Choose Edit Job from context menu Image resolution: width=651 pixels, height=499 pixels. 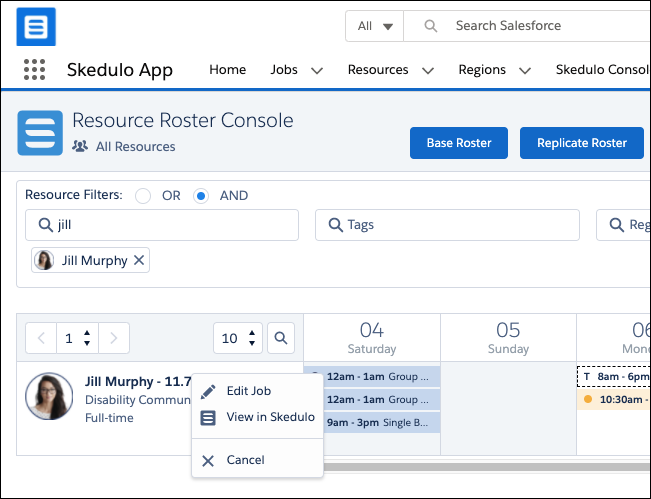click(x=257, y=391)
